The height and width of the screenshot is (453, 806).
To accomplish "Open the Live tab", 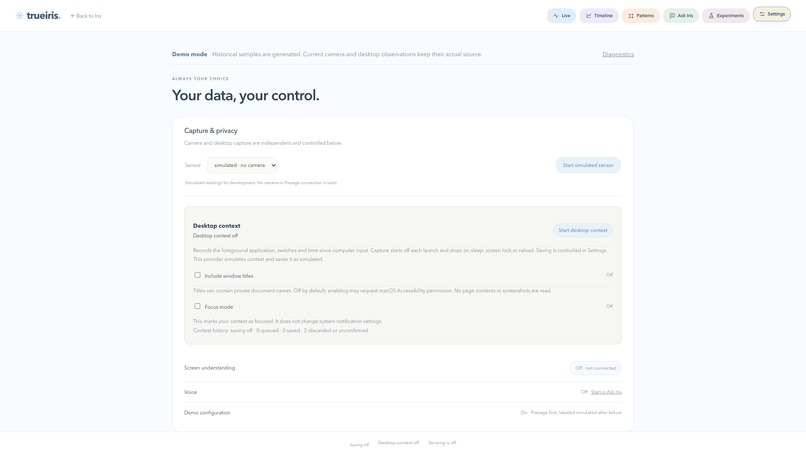I will (561, 15).
